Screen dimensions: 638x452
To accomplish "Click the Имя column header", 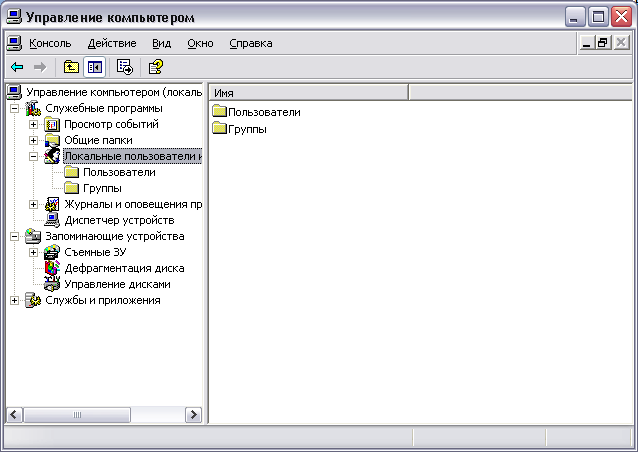I will point(308,93).
